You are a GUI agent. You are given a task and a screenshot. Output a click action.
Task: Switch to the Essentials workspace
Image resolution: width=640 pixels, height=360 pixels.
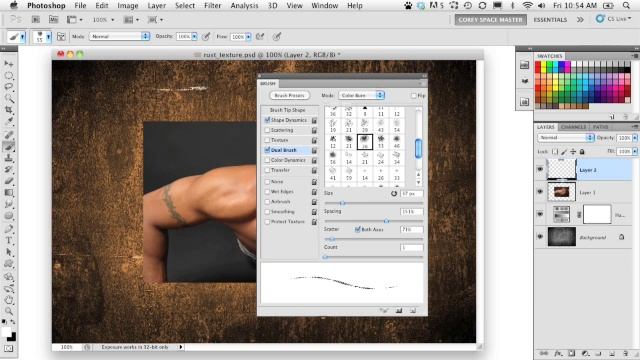(x=550, y=20)
